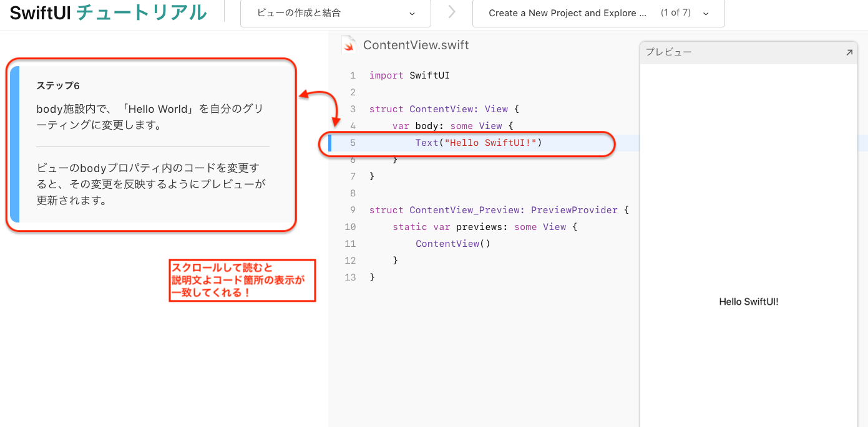The width and height of the screenshot is (868, 427).
Task: Click the プレビュー panel header label
Action: click(668, 52)
